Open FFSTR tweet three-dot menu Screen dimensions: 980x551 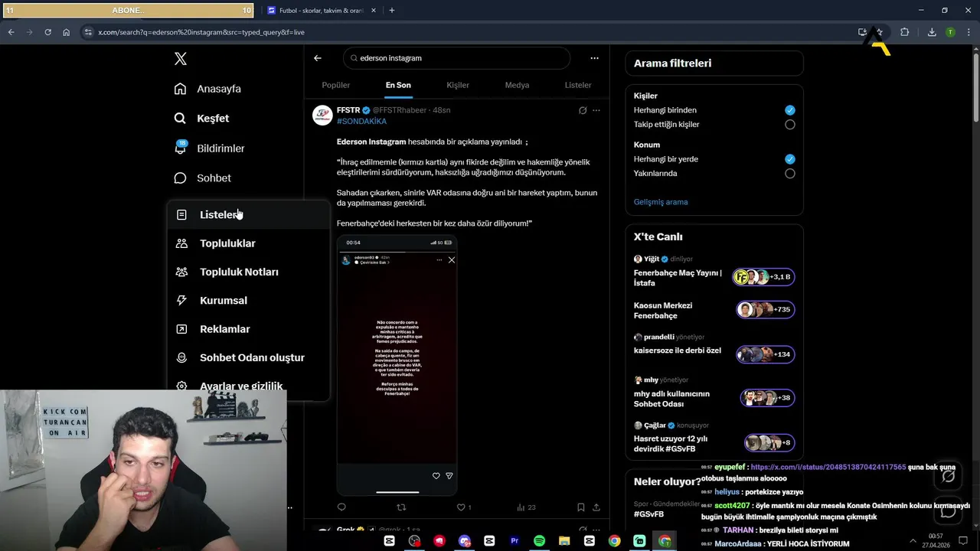tap(596, 110)
